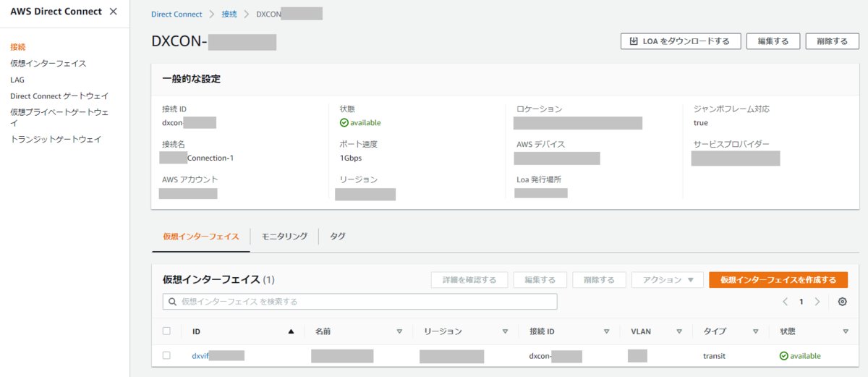Click LOA をダウンロードする button
The width and height of the screenshot is (868, 377).
(681, 41)
